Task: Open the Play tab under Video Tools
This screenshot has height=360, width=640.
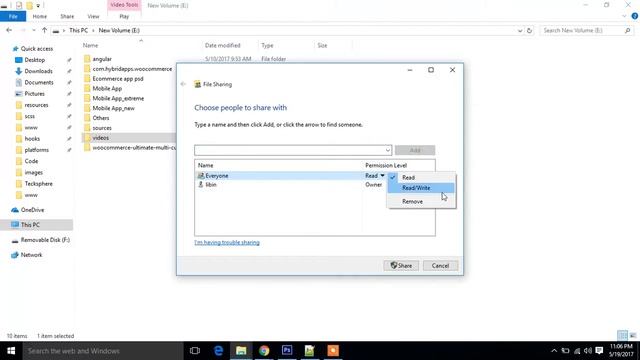Action: pyautogui.click(x=124, y=16)
